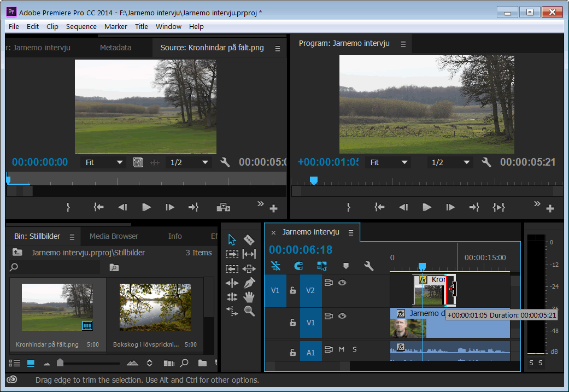Pick the Hand tool
Image resolution: width=569 pixels, height=392 pixels.
(249, 297)
